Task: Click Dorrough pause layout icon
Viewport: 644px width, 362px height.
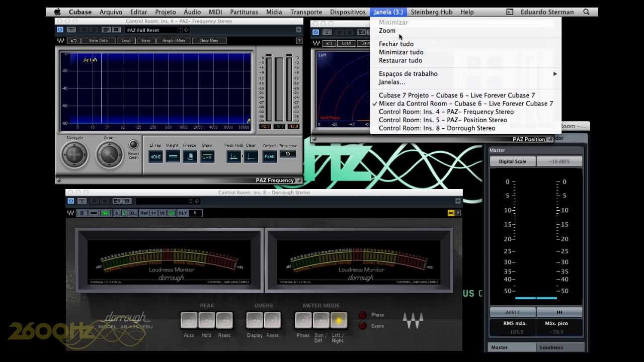Action: click(x=82, y=213)
